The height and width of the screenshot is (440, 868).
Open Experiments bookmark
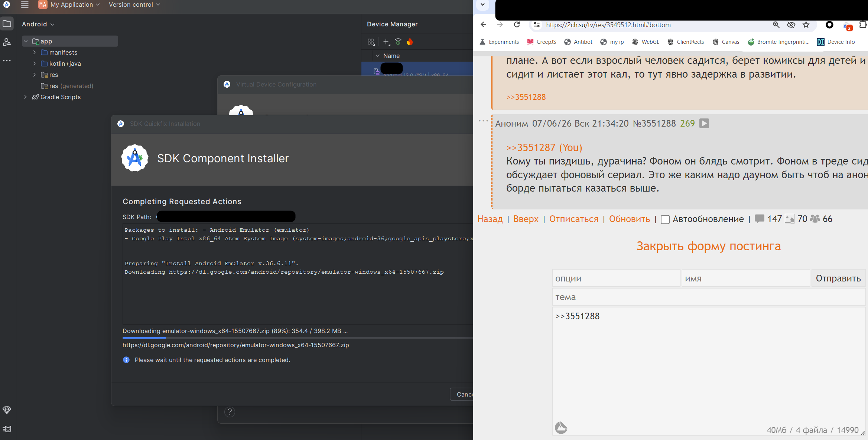coord(499,42)
